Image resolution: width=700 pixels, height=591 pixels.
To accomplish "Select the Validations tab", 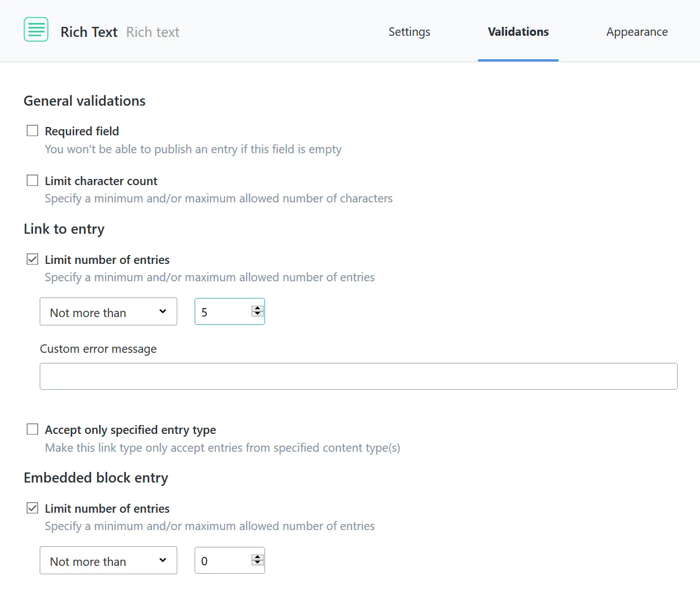I will (518, 32).
